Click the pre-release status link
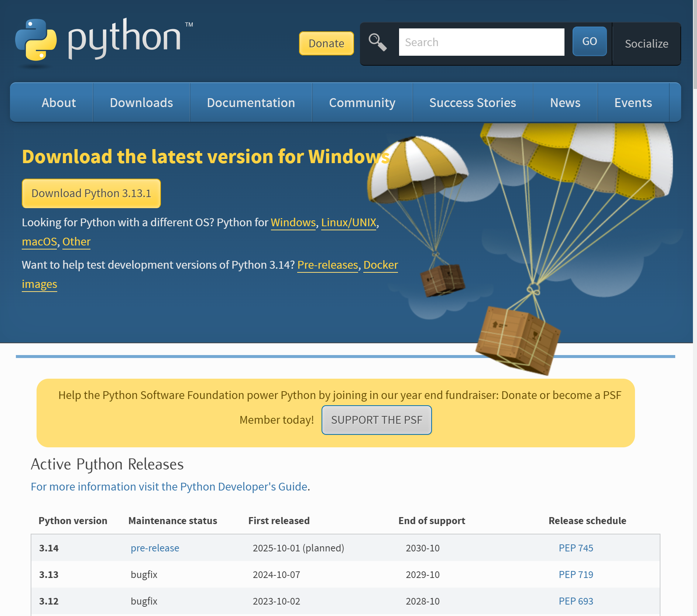Viewport: 697px width, 616px height. point(155,548)
